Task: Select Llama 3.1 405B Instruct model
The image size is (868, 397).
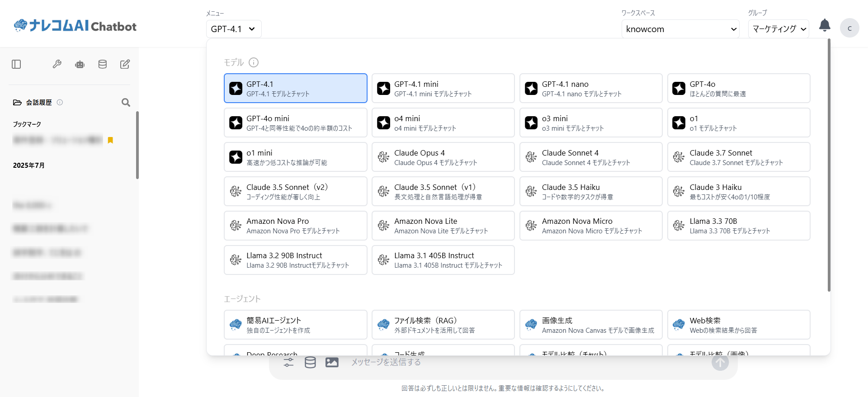Action: (x=443, y=260)
